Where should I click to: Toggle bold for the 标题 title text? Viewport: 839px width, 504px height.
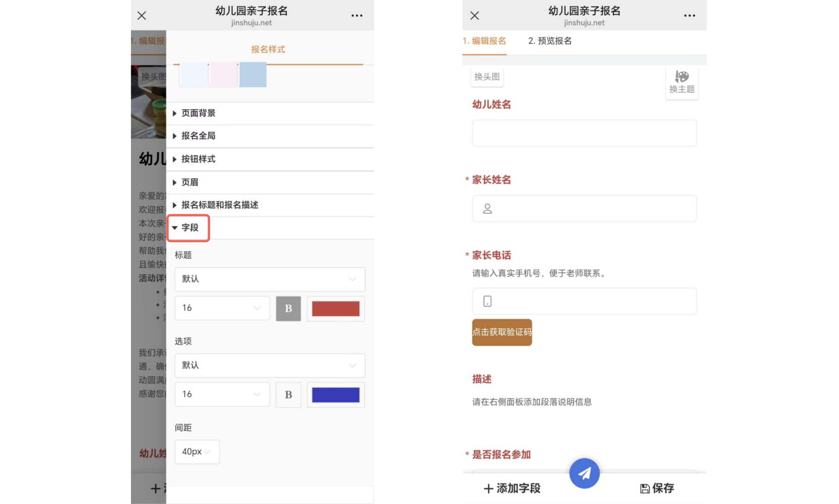tap(288, 308)
